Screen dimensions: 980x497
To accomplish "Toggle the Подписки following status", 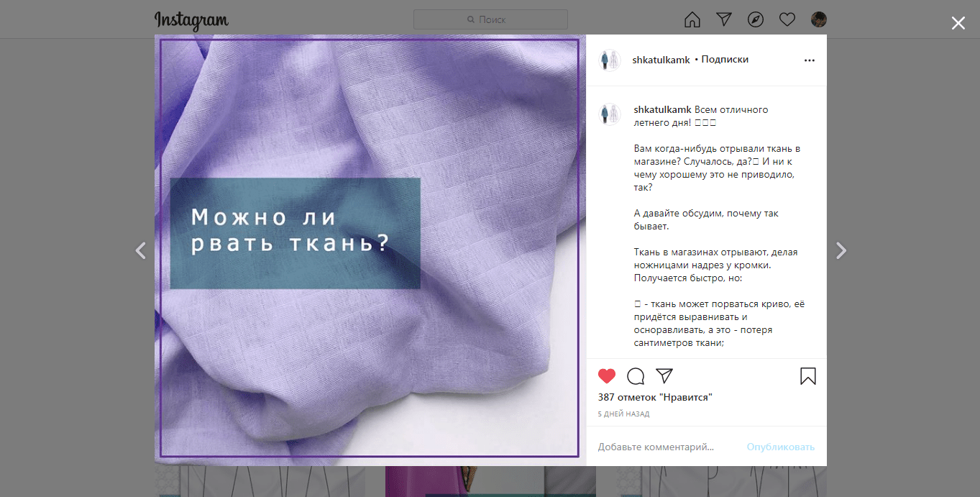I will click(x=725, y=60).
